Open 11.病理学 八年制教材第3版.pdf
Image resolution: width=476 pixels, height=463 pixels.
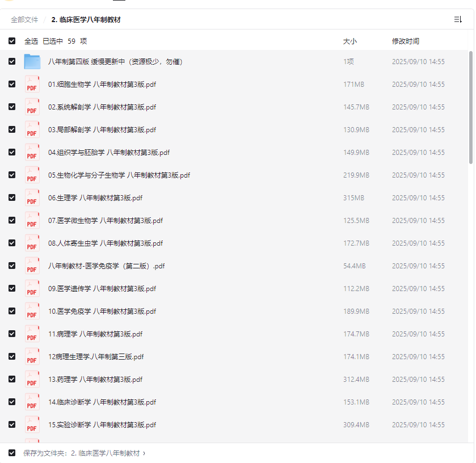[95, 334]
